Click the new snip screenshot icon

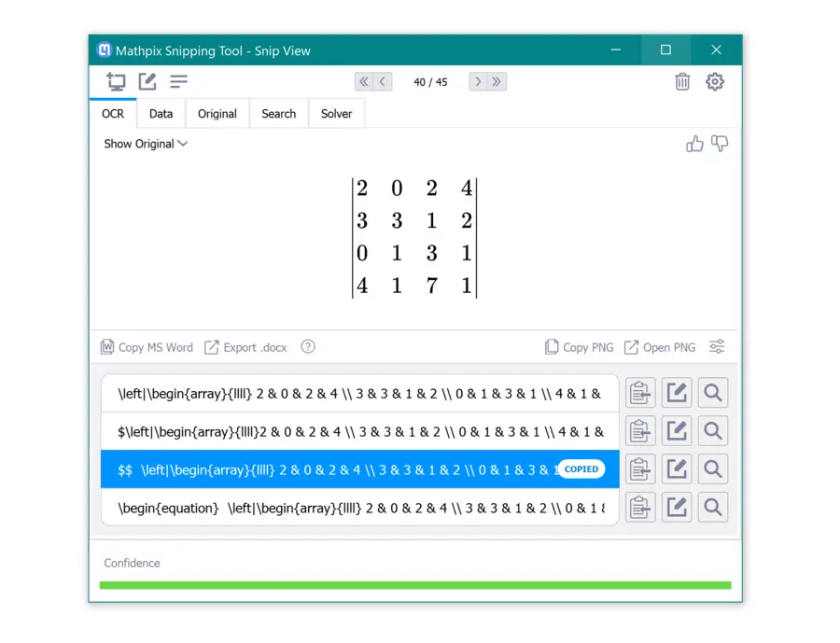pos(116,81)
